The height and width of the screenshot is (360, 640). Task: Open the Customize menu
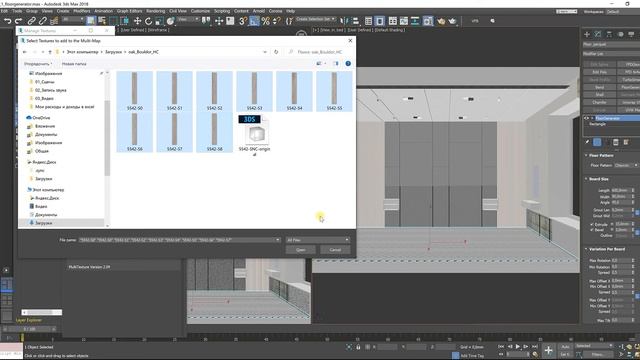click(x=200, y=11)
